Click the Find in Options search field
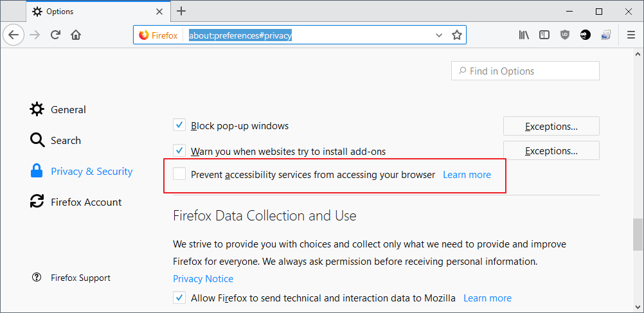Image resolution: width=644 pixels, height=313 pixels. coord(525,71)
